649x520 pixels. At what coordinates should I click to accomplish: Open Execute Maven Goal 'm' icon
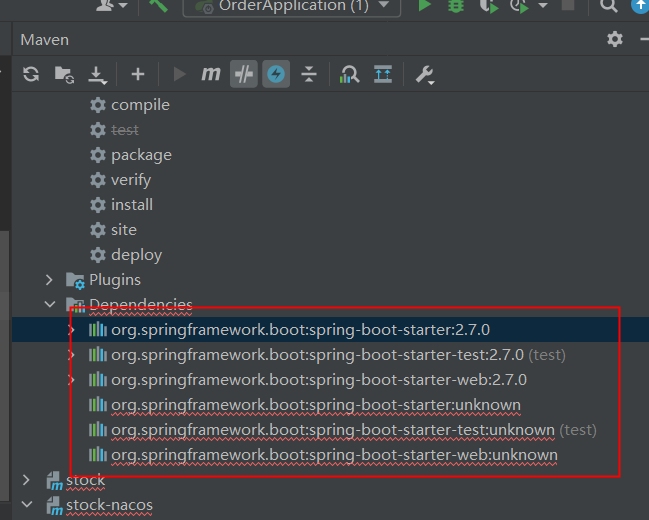211,75
